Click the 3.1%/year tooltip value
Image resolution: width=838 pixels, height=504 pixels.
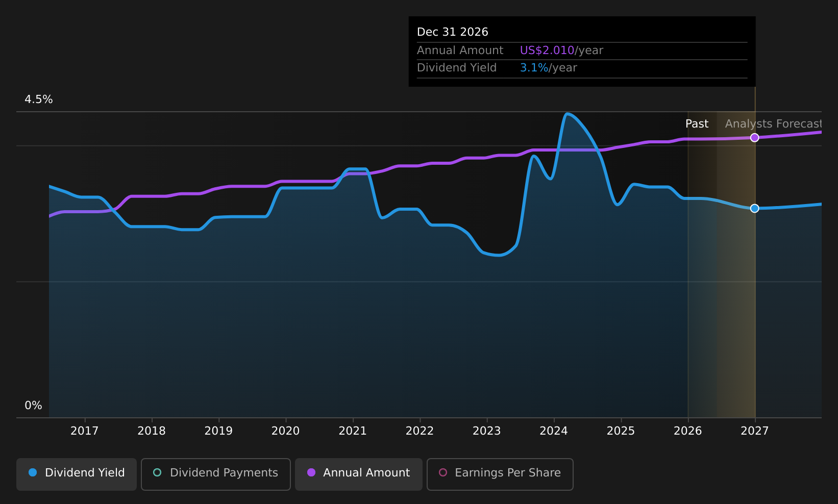(x=548, y=68)
